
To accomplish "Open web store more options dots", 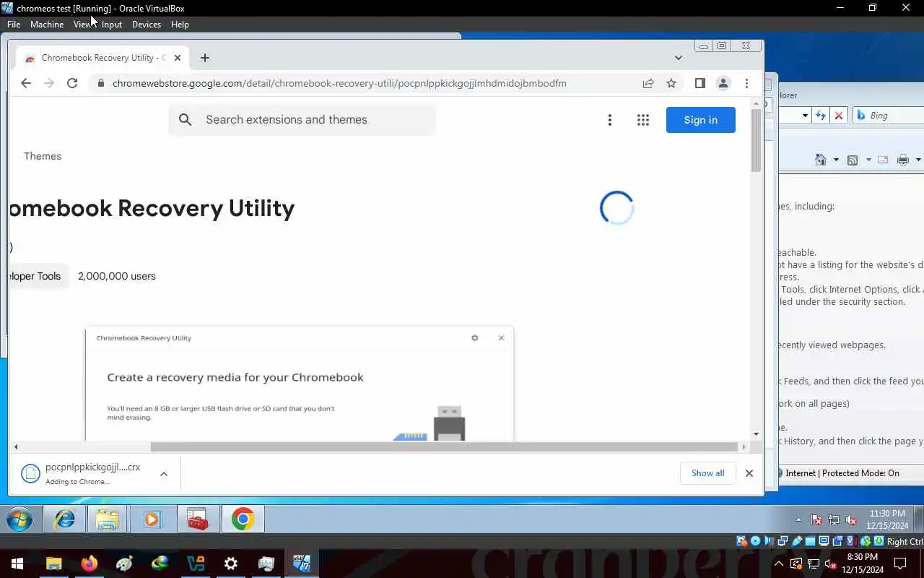I will (x=610, y=120).
